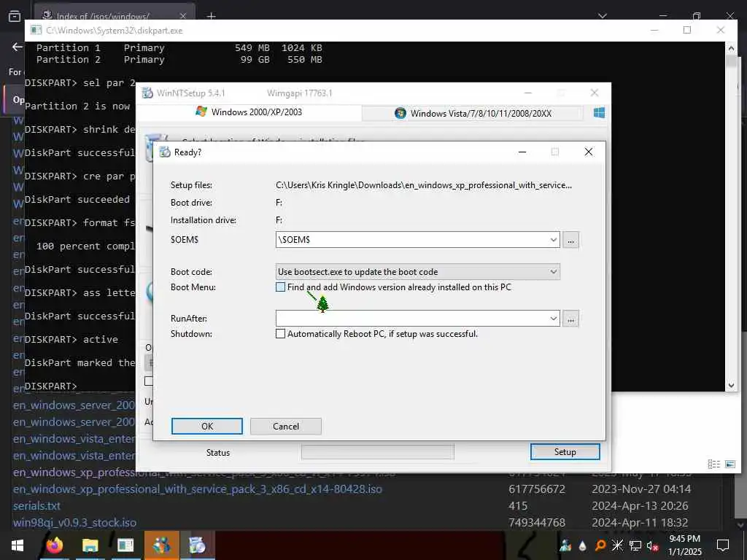This screenshot has width=747, height=560.
Task: Expand the RunAfter combo box arrow
Action: pos(553,319)
